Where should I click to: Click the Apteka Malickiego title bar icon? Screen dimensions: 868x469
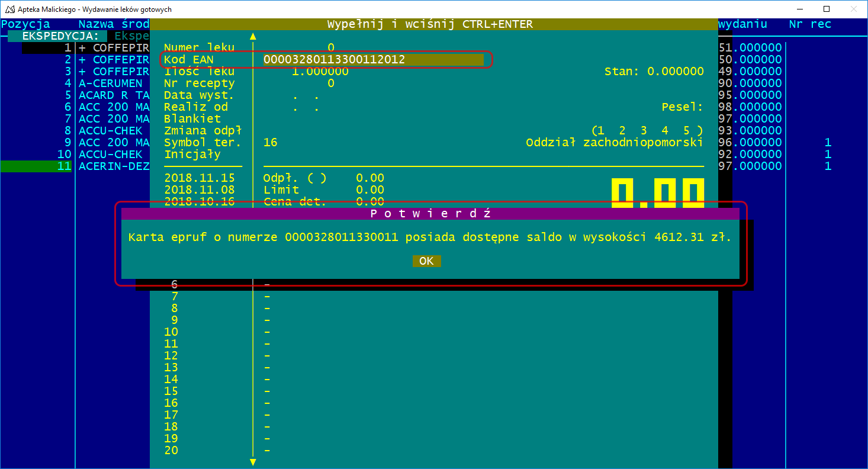point(9,9)
